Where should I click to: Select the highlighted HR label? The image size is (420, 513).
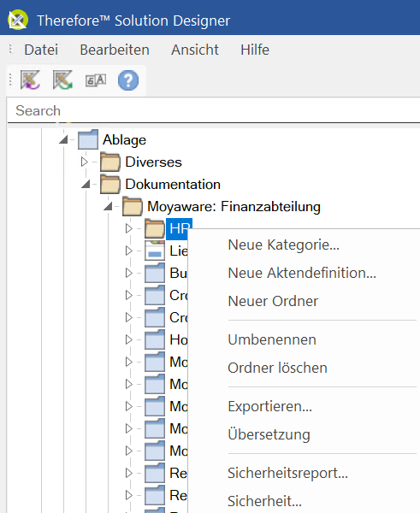coord(179,228)
